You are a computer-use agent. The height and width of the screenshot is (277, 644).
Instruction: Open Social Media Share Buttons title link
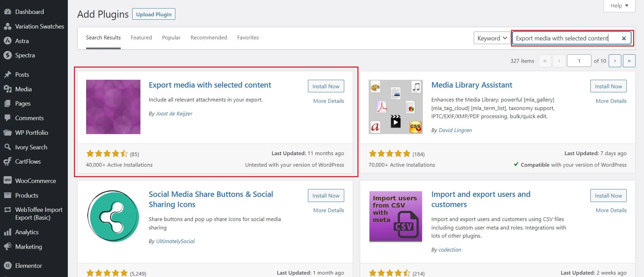(x=211, y=199)
